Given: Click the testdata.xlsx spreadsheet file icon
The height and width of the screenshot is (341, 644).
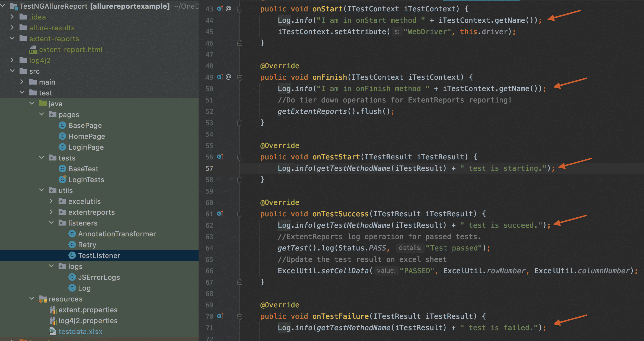Looking at the screenshot, I should tap(52, 331).
